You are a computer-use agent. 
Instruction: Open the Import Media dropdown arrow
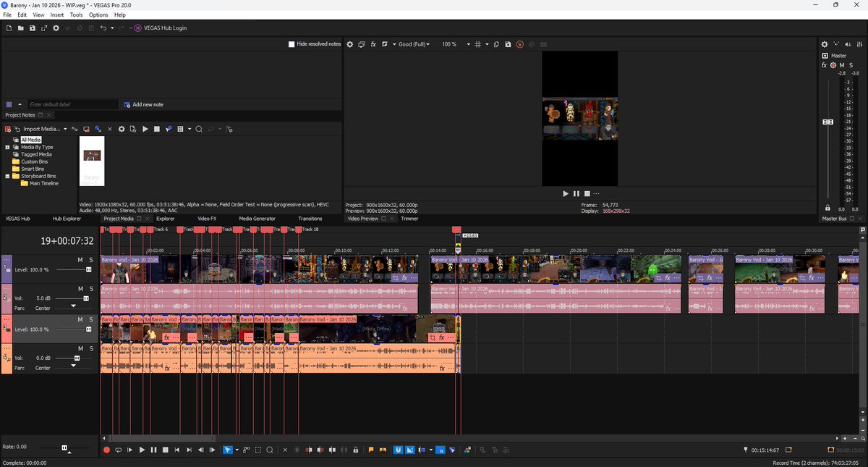click(65, 129)
